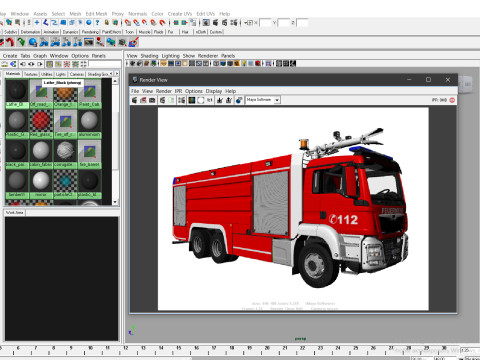The width and height of the screenshot is (480, 360).
Task: Click the input graph arrow icon in Hypershade
Action: [23, 64]
